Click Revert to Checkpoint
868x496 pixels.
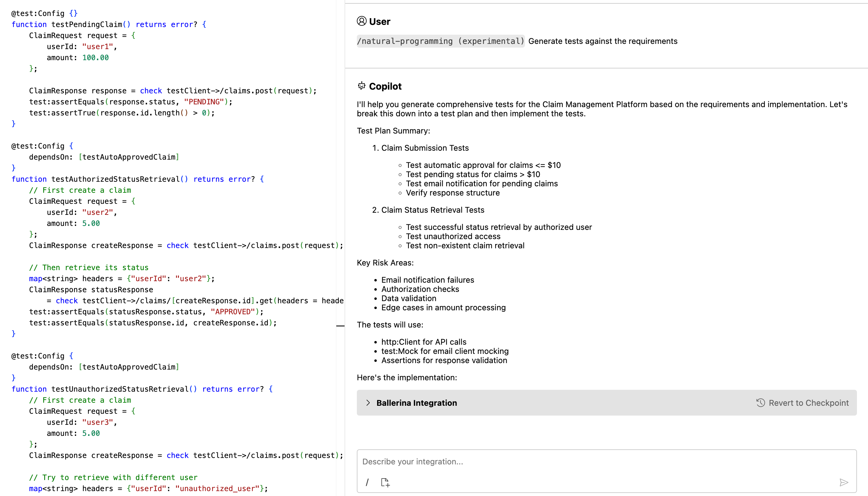803,403
